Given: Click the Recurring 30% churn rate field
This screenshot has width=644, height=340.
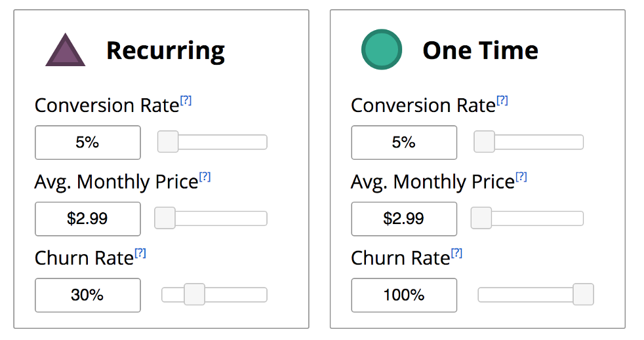Looking at the screenshot, I should click(88, 295).
